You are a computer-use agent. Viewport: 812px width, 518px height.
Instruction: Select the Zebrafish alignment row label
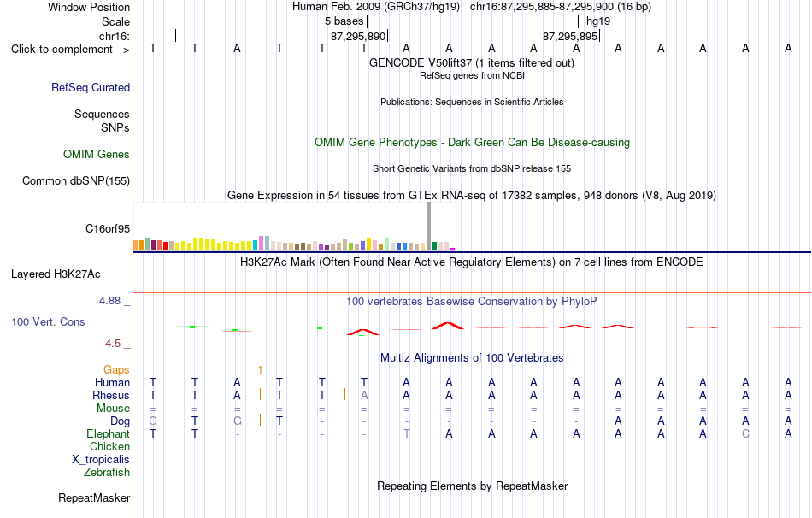click(107, 473)
